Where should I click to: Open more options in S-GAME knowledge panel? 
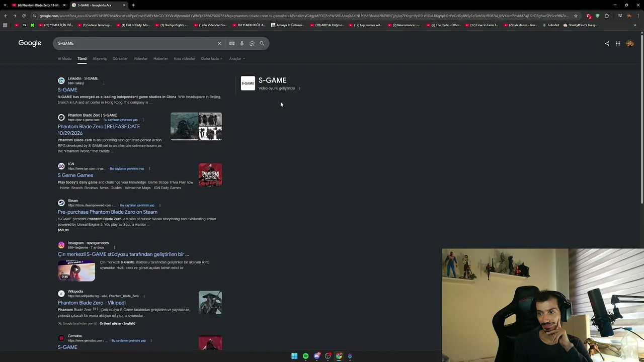pos(299,88)
